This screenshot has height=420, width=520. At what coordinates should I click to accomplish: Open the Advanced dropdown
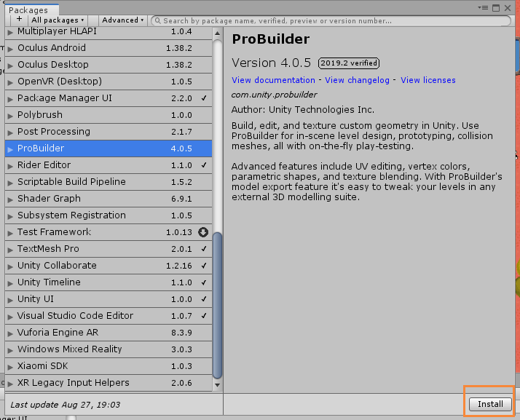coord(122,20)
